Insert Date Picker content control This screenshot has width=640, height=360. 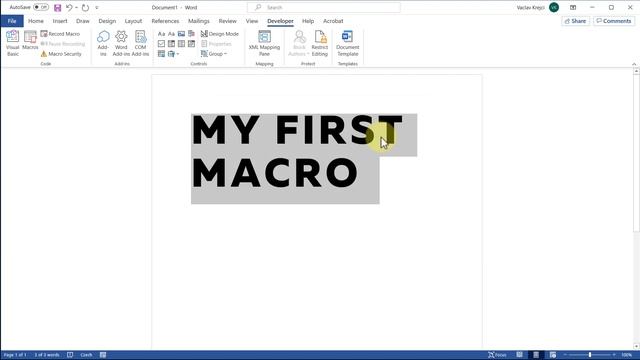[x=191, y=44]
